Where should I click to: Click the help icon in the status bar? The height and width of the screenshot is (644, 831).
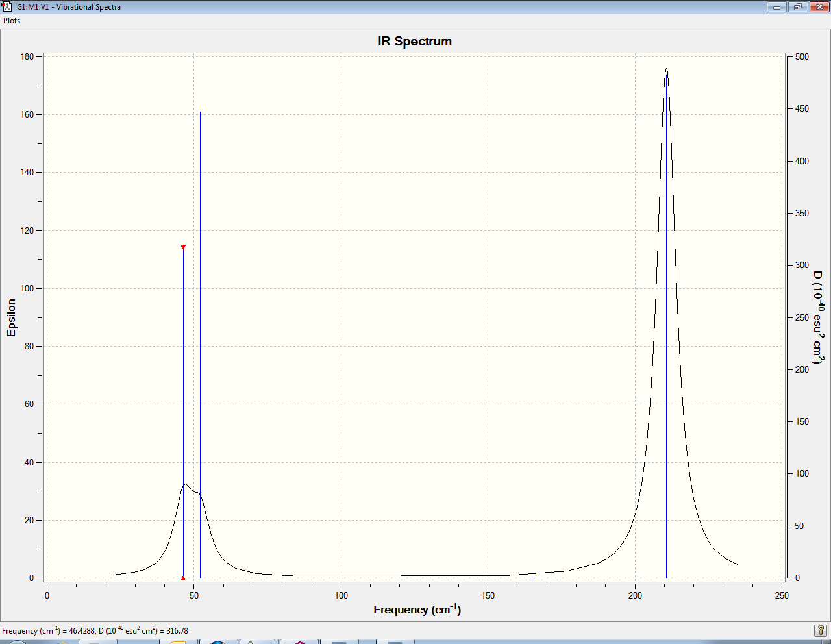(820, 630)
